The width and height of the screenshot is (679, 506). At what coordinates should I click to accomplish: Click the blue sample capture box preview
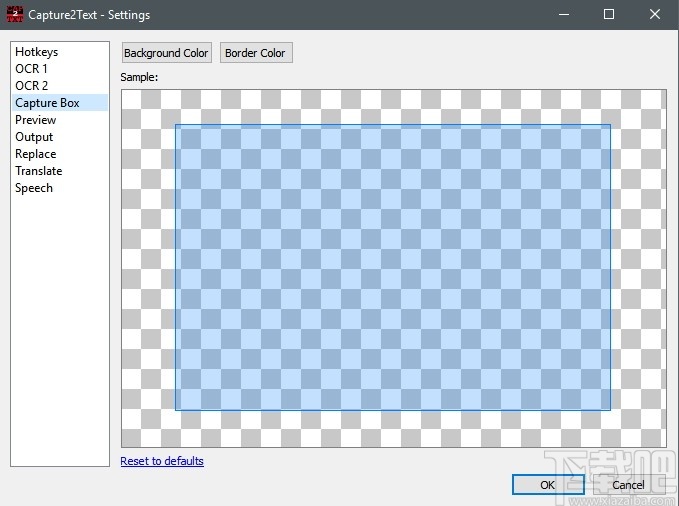tap(393, 267)
